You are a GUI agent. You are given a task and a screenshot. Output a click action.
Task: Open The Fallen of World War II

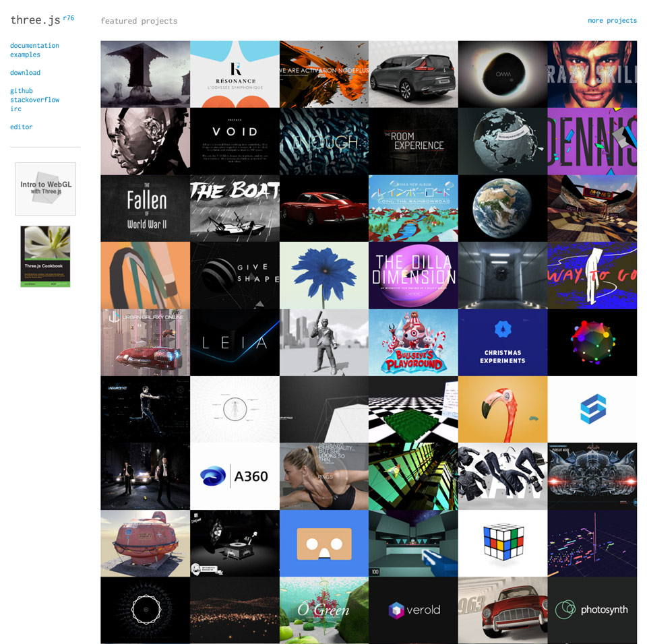click(146, 208)
